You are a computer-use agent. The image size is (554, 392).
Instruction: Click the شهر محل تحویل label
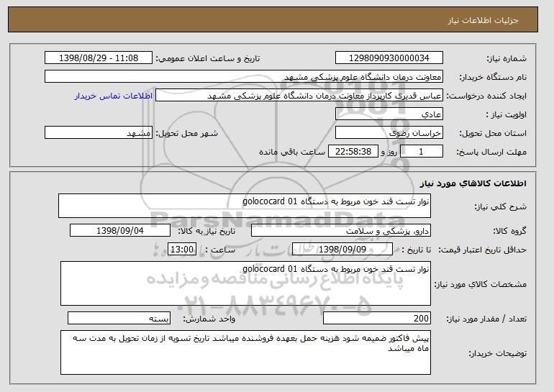click(187, 134)
